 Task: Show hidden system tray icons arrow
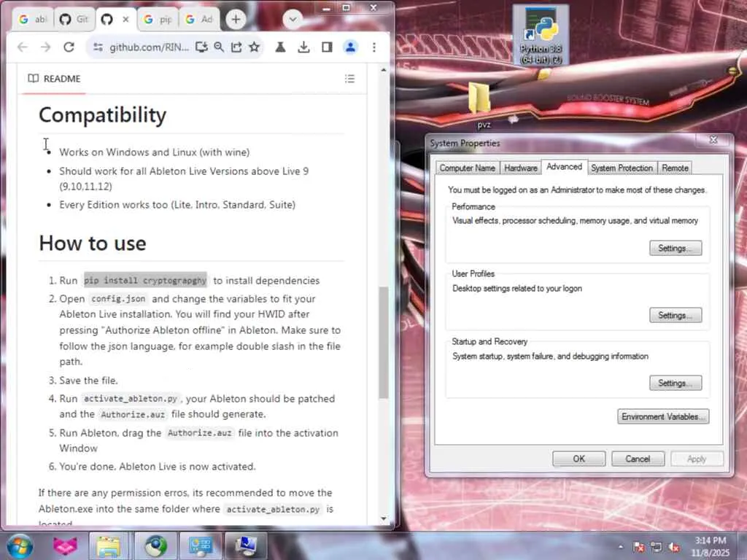[620, 547]
